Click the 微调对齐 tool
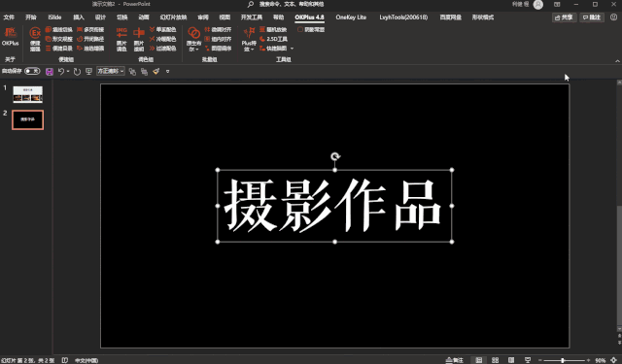The width and height of the screenshot is (622, 364). pyautogui.click(x=218, y=30)
